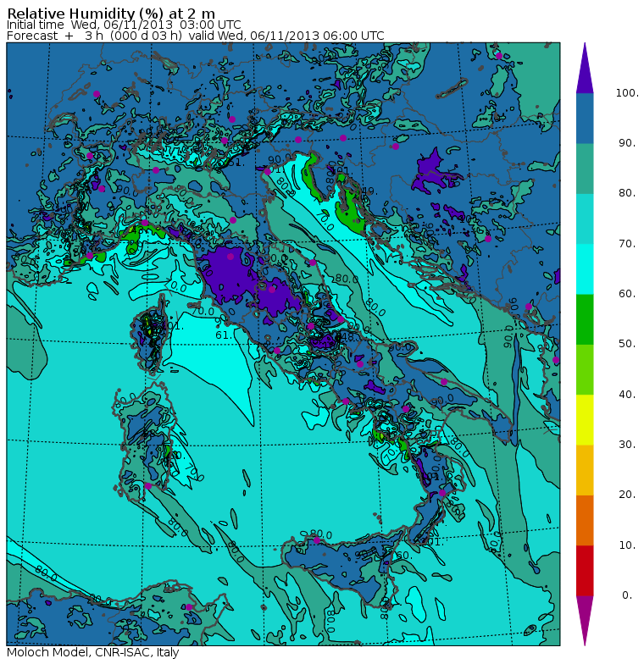Click the "Forecast + 3 h" validity line
The height and width of the screenshot is (664, 644).
pyautogui.click(x=195, y=36)
